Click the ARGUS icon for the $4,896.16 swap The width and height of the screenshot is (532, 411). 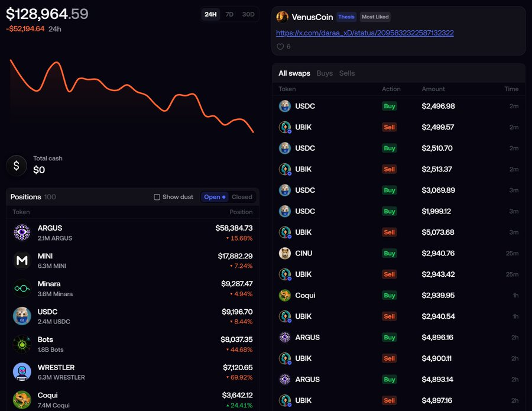[x=285, y=338]
